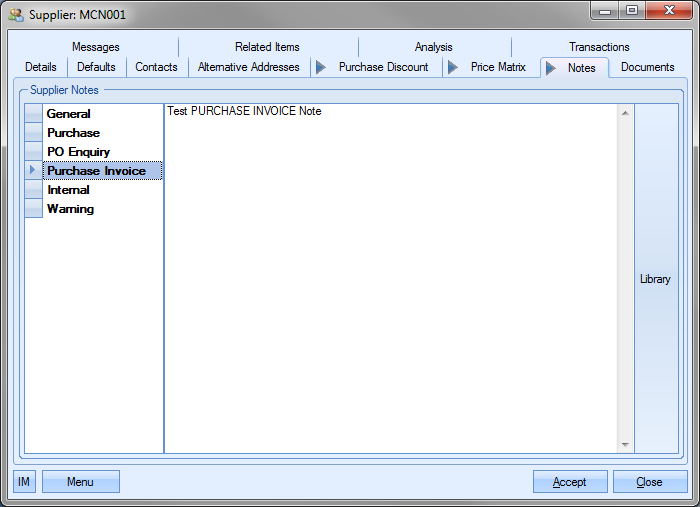Open the Messages tab
Image resolution: width=700 pixels, height=507 pixels.
[96, 47]
